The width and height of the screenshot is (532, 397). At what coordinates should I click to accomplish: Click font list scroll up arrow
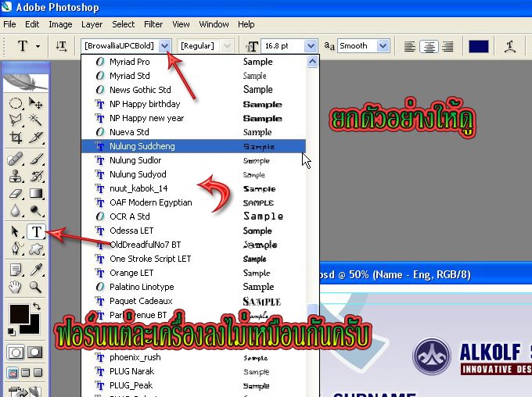(x=312, y=62)
